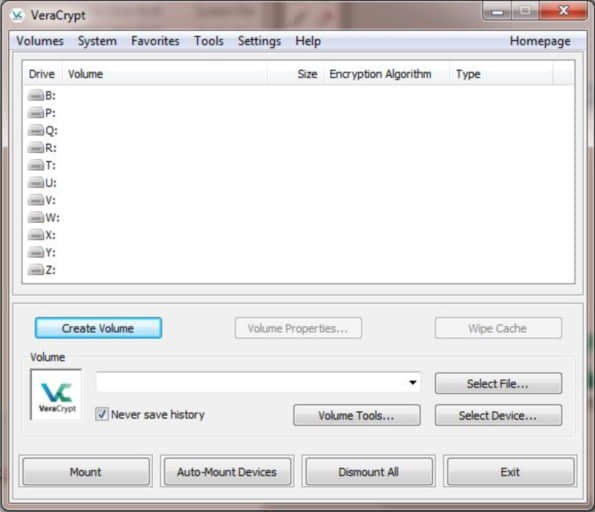Select the X: drive letter text
The image size is (595, 512).
pyautogui.click(x=50, y=235)
